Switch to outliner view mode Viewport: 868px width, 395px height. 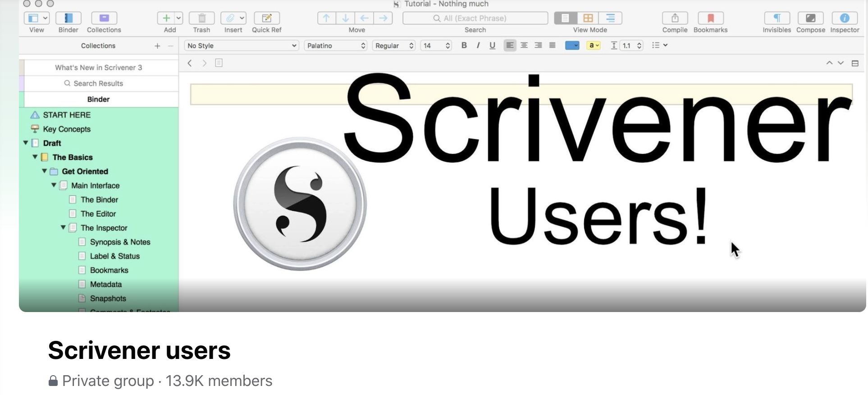point(611,18)
